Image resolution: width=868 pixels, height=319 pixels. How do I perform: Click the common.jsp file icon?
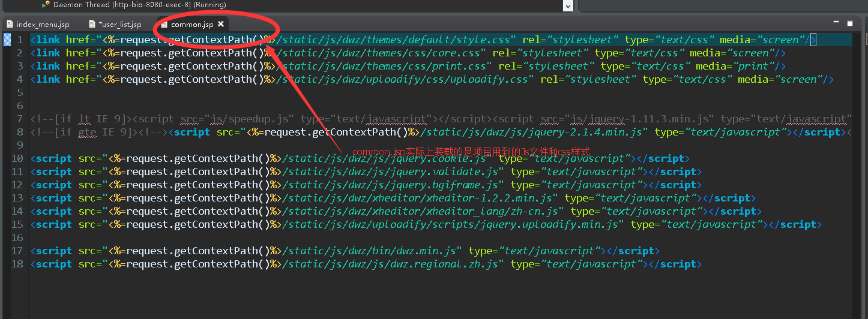(x=164, y=25)
